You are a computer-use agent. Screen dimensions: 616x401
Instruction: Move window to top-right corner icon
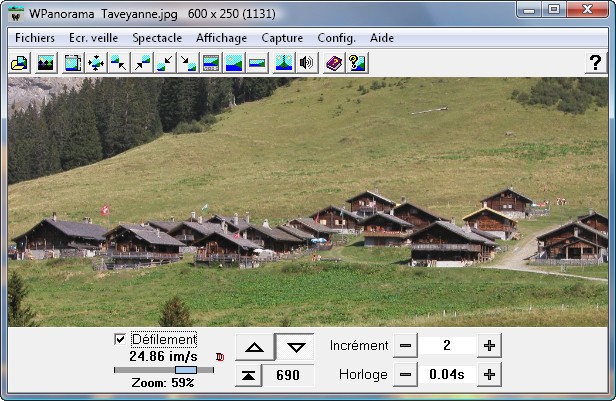click(x=142, y=63)
